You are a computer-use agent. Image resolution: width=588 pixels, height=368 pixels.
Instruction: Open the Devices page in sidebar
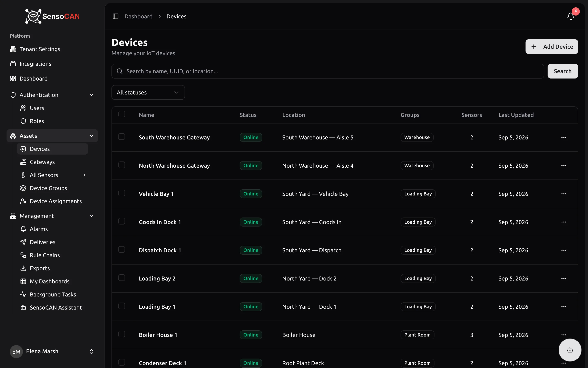pyautogui.click(x=52, y=149)
